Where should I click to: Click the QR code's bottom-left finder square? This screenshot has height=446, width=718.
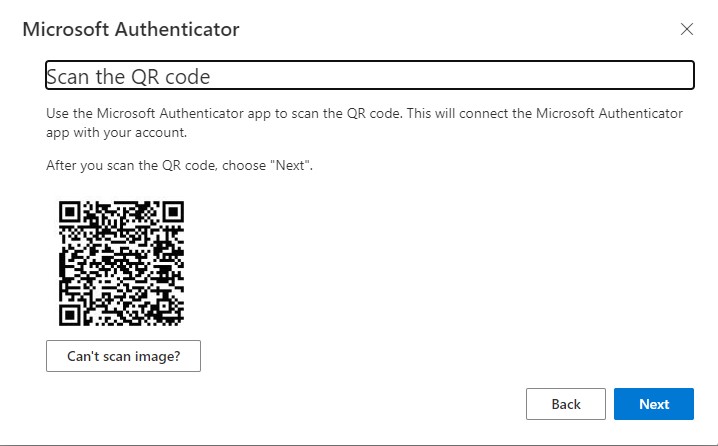pos(71,315)
